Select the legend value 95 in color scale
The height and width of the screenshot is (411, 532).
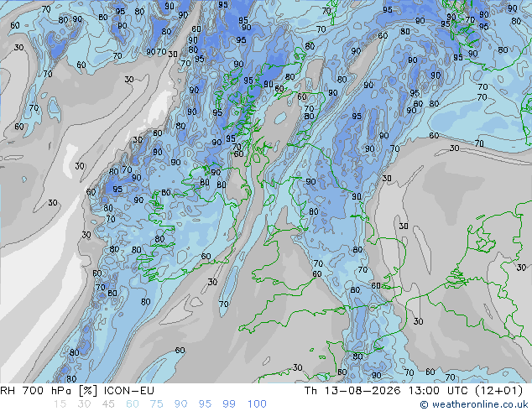205,404
